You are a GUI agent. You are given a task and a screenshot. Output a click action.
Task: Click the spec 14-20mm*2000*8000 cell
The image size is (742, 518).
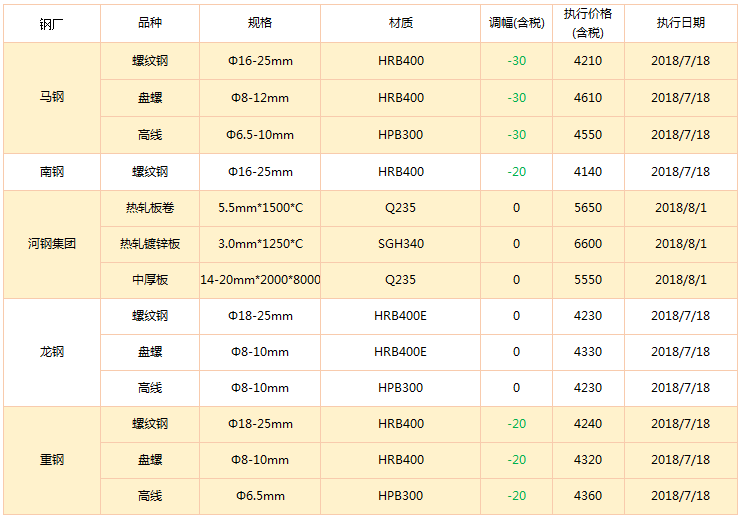tap(260, 280)
